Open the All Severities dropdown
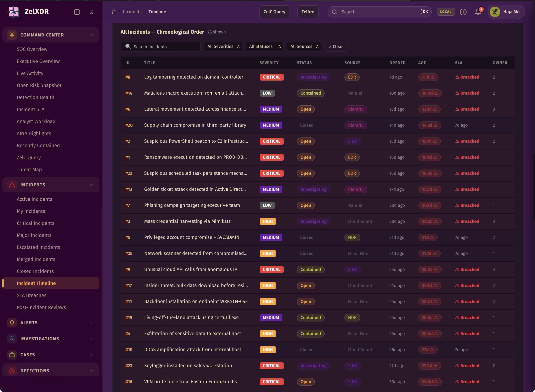Screen dimensions: 535x392 click(223, 46)
